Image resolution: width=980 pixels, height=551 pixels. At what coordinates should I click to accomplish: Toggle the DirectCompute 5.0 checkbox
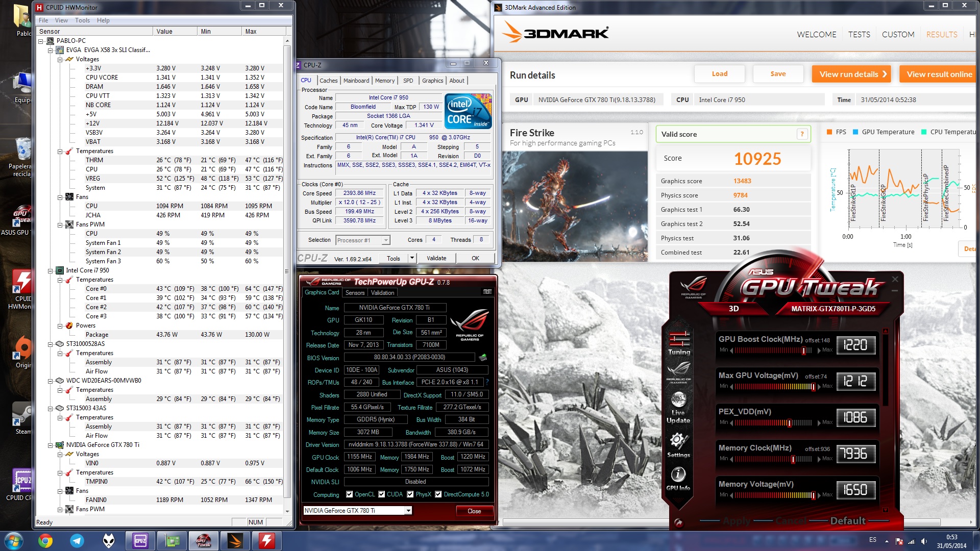[438, 494]
